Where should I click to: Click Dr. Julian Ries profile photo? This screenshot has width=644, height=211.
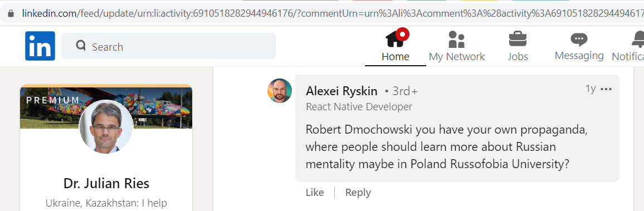pos(106,127)
